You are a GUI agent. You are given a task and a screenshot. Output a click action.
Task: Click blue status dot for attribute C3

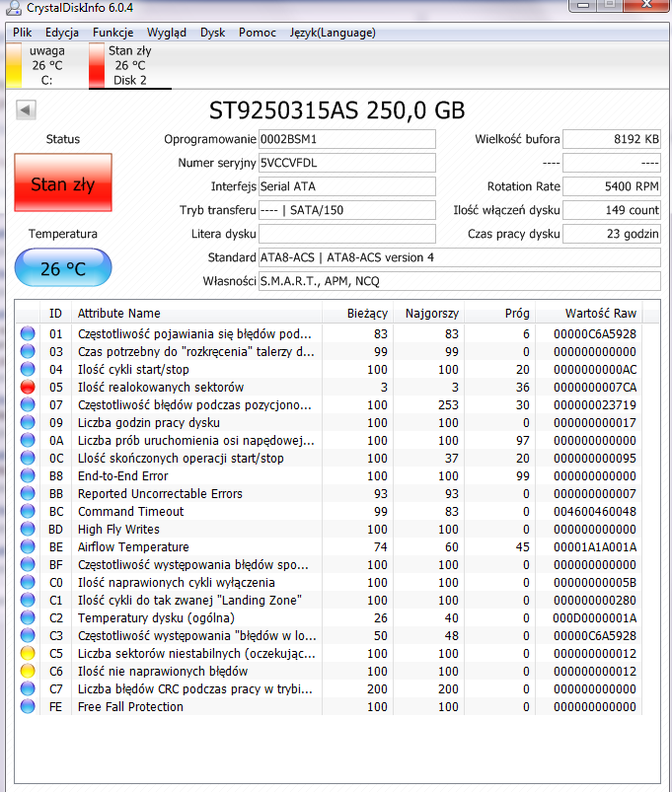pyautogui.click(x=28, y=635)
